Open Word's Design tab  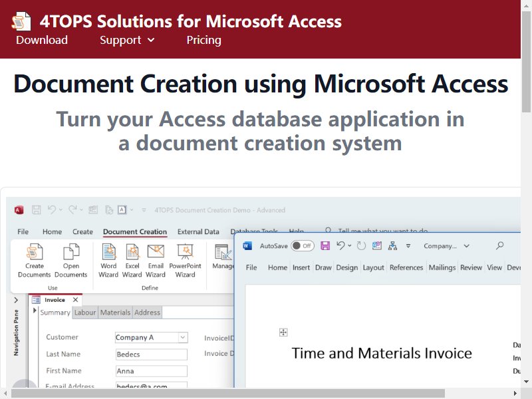[346, 268]
